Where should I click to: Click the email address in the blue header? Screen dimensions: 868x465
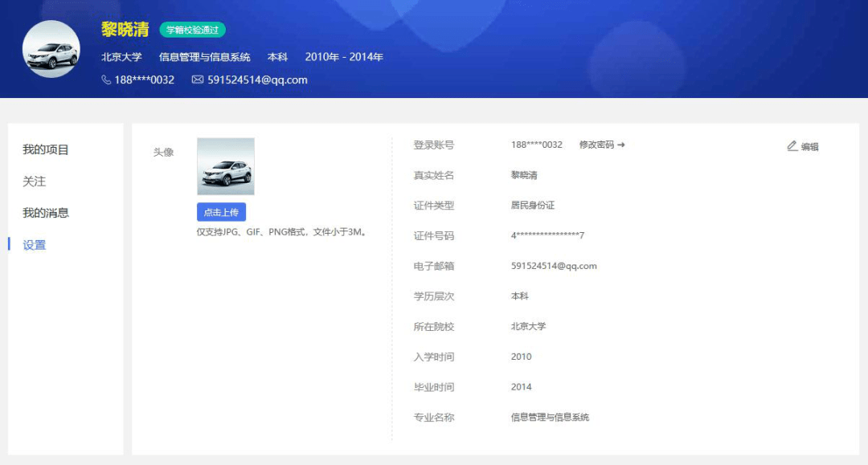pyautogui.click(x=257, y=80)
